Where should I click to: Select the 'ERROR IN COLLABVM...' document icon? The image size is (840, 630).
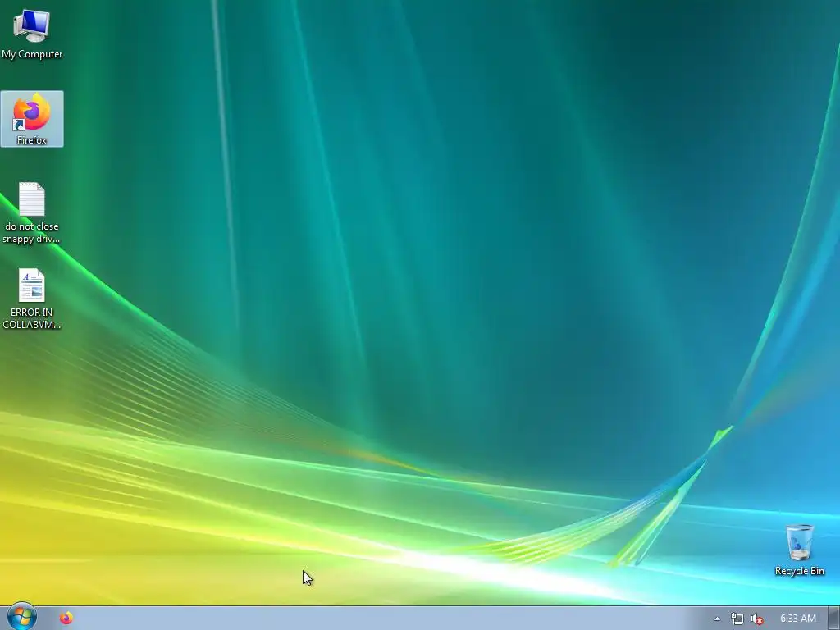32,299
